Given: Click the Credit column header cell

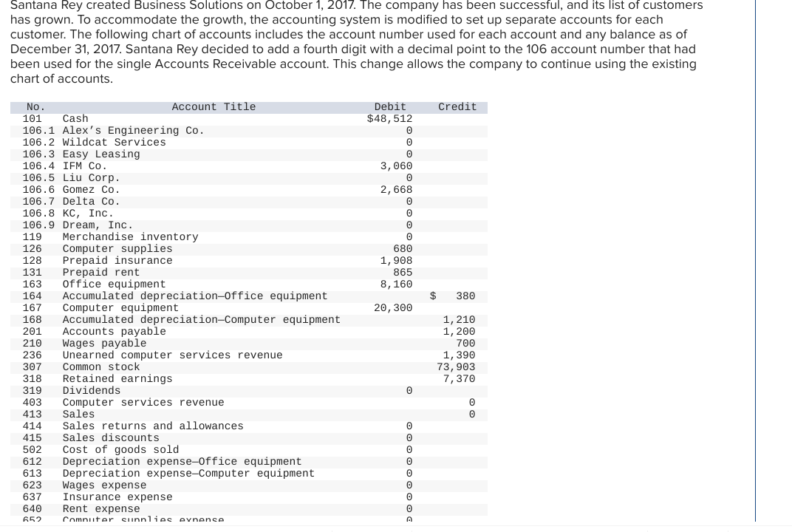Looking at the screenshot, I should click(457, 107).
